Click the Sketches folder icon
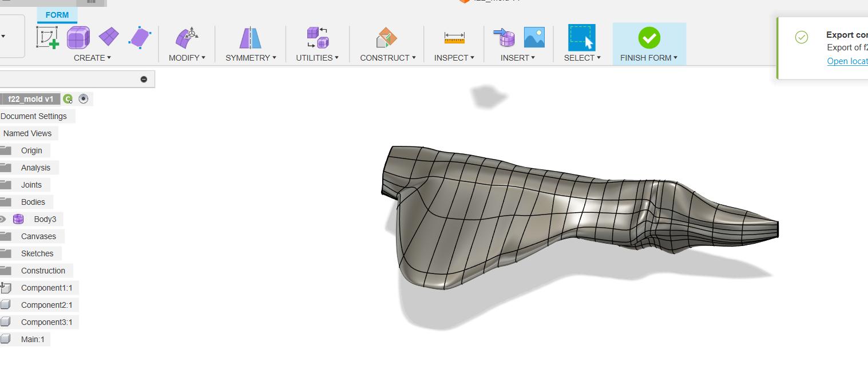 [6, 253]
